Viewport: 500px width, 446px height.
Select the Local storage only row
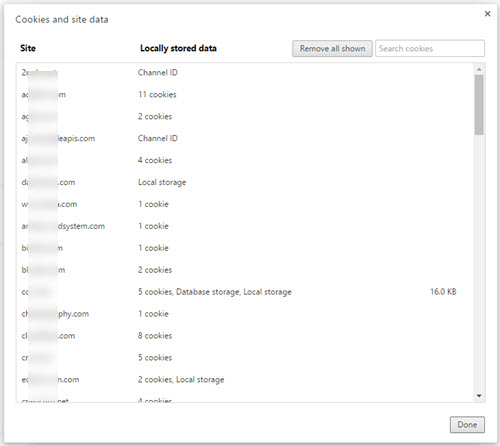(x=245, y=182)
